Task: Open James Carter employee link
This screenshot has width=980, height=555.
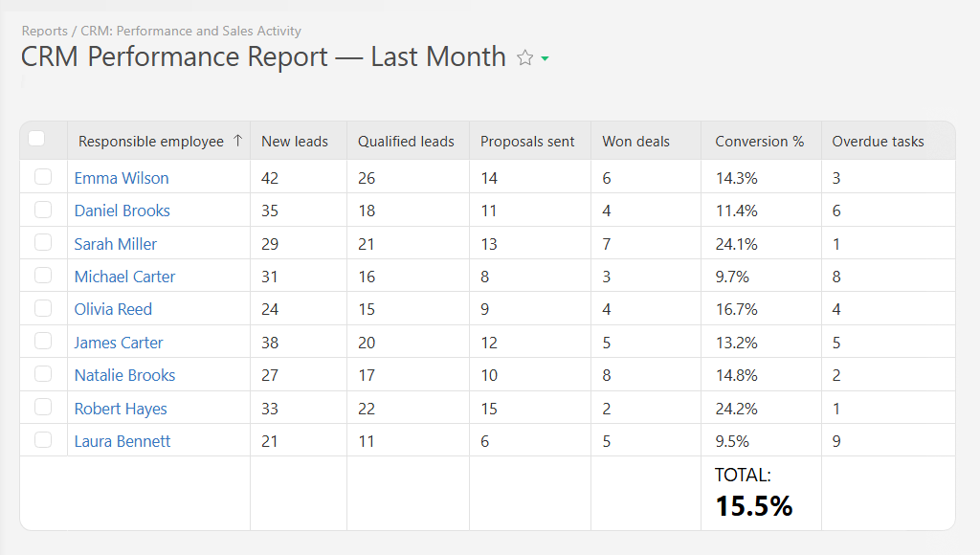Action: coord(118,343)
